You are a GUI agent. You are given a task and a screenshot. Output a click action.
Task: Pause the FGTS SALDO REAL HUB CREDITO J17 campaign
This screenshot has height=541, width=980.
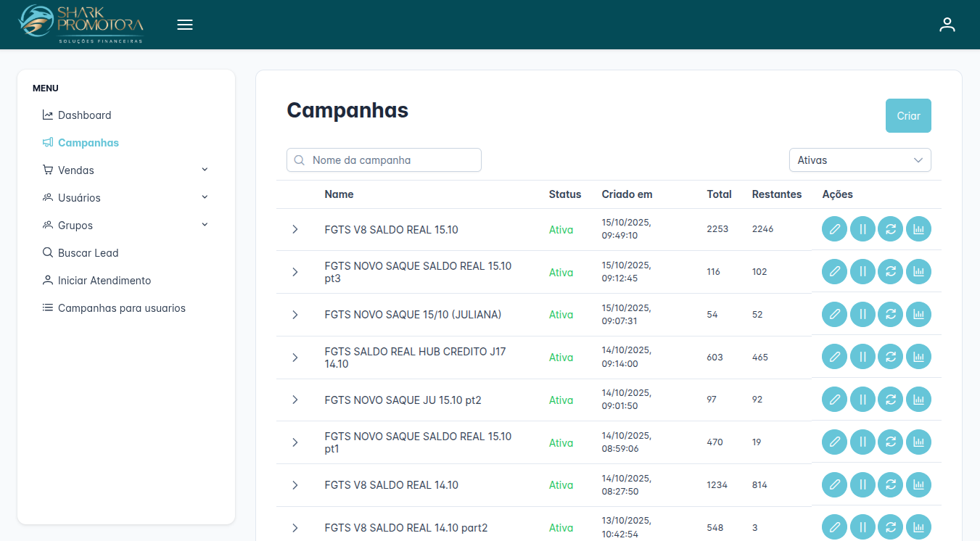[862, 357]
